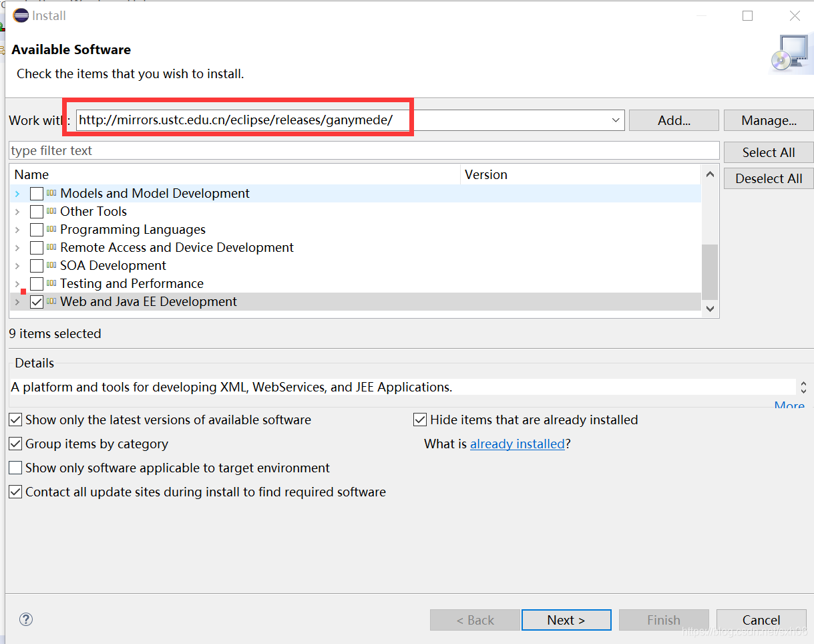This screenshot has width=814, height=644.
Task: Select the SOA Development row label
Action: pyautogui.click(x=113, y=266)
